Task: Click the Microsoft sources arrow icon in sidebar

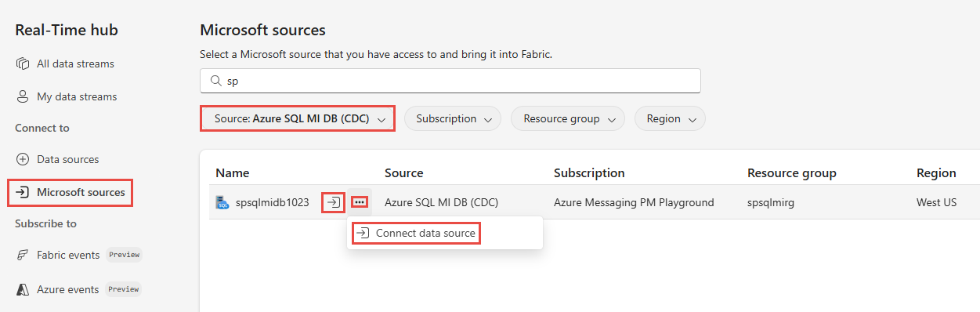Action: point(23,192)
